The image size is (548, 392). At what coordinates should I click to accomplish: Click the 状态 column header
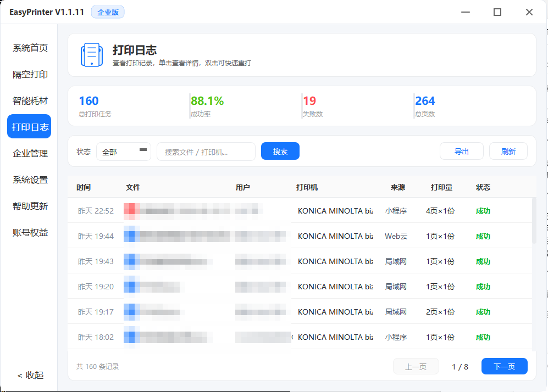click(x=483, y=187)
